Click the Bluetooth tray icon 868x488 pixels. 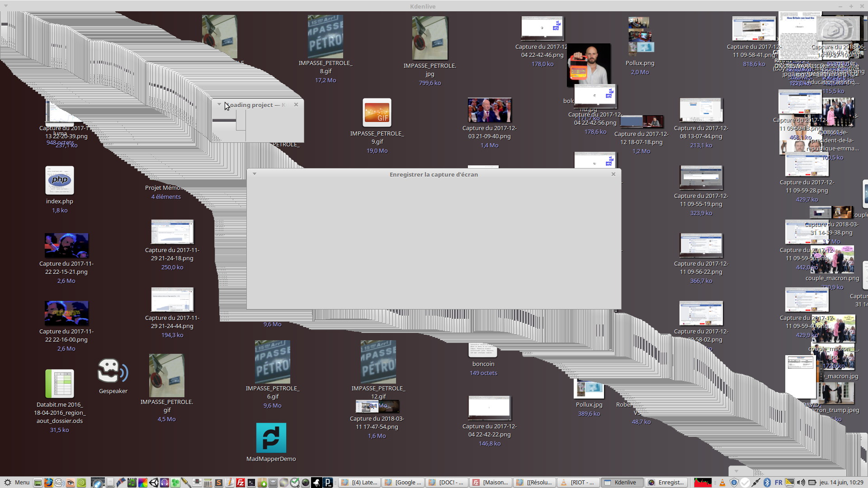(x=767, y=483)
